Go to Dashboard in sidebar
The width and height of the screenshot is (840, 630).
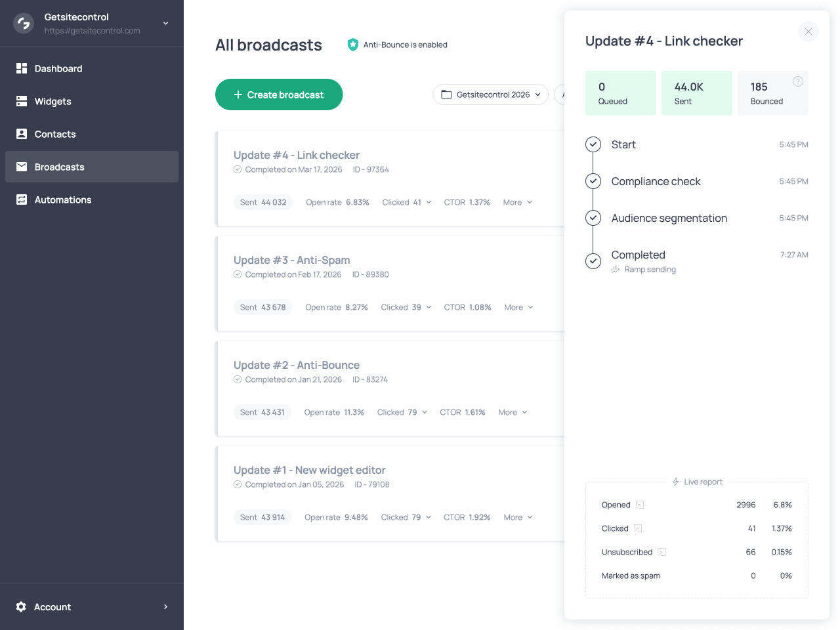pyautogui.click(x=58, y=68)
